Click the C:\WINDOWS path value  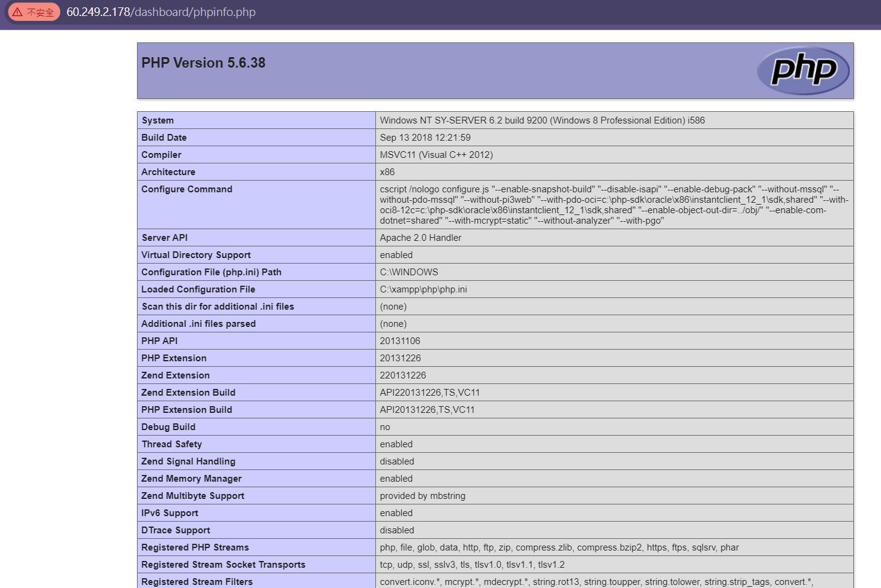pyautogui.click(x=409, y=272)
